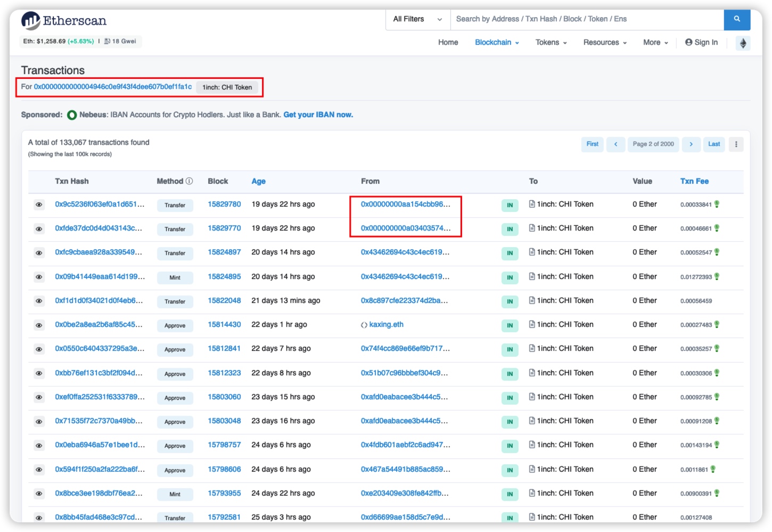Click the gas pump Gwei indicator
The width and height of the screenshot is (772, 532).
[x=120, y=41]
